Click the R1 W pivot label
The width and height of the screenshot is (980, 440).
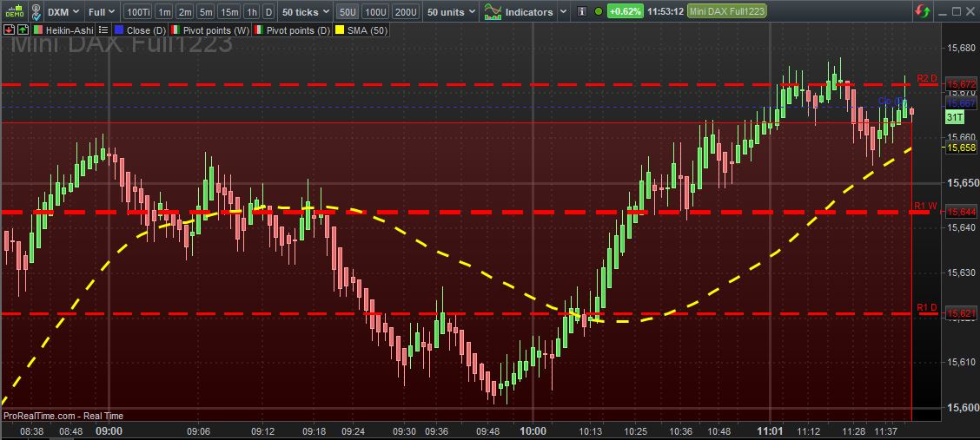pos(925,206)
